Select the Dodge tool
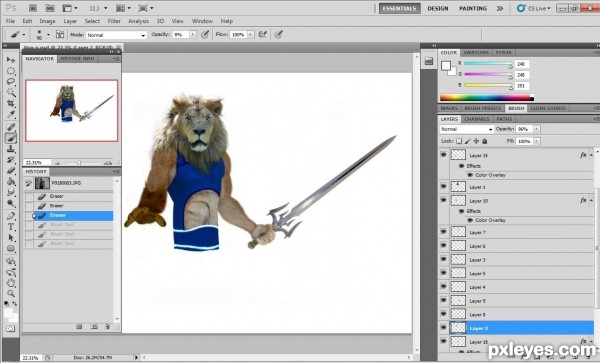 (11, 203)
